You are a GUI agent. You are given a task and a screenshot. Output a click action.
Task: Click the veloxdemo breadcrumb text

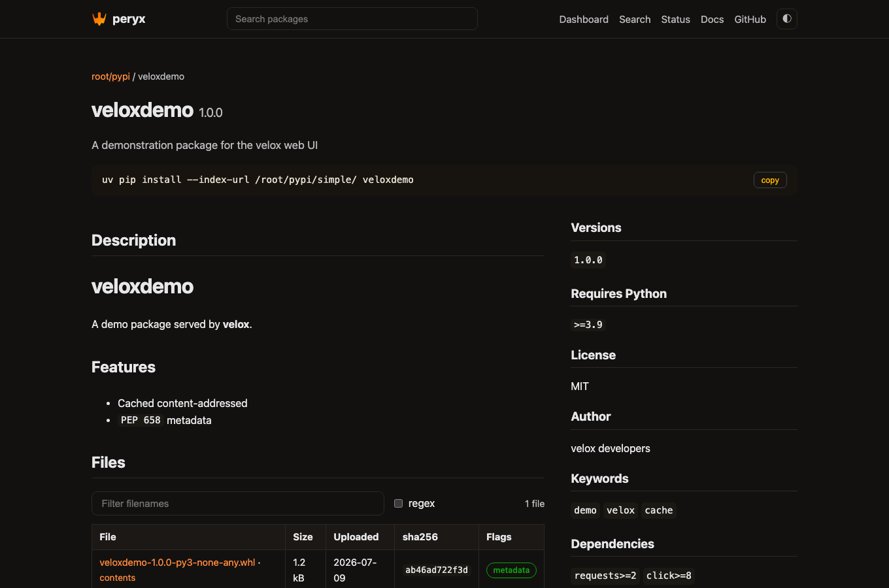click(161, 76)
